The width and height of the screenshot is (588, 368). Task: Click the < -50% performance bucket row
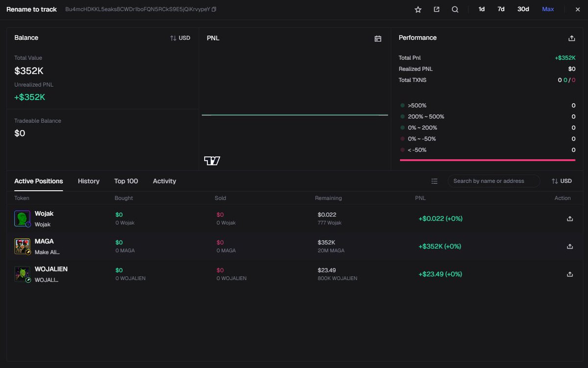488,150
